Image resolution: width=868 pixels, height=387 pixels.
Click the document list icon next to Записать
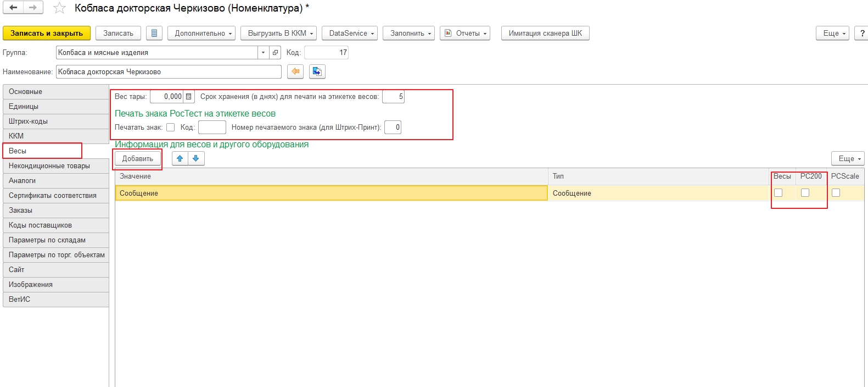pos(154,34)
